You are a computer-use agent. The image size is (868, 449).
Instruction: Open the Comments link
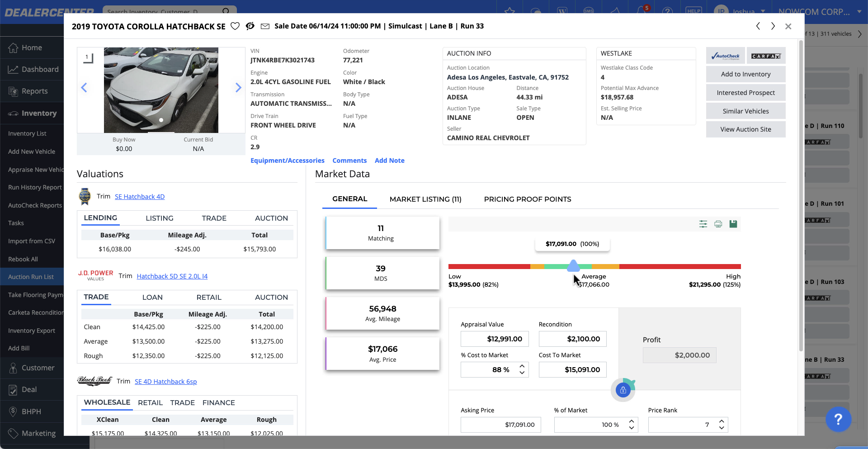(x=349, y=161)
